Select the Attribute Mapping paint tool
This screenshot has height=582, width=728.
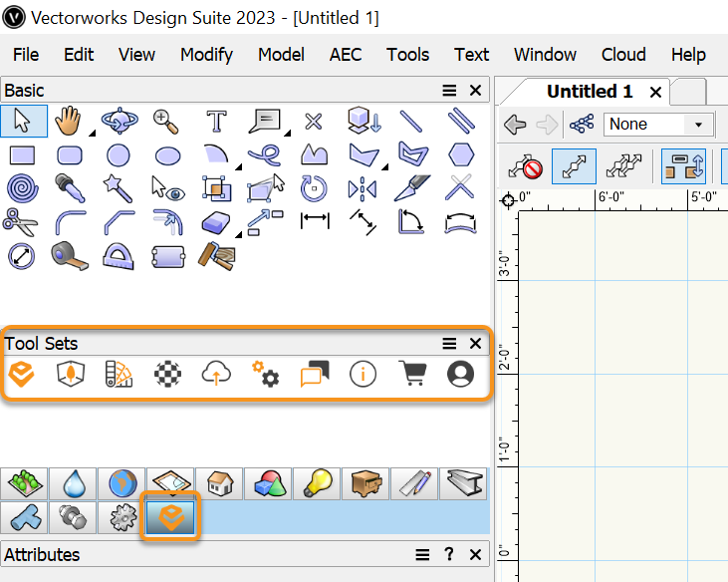pos(217,256)
